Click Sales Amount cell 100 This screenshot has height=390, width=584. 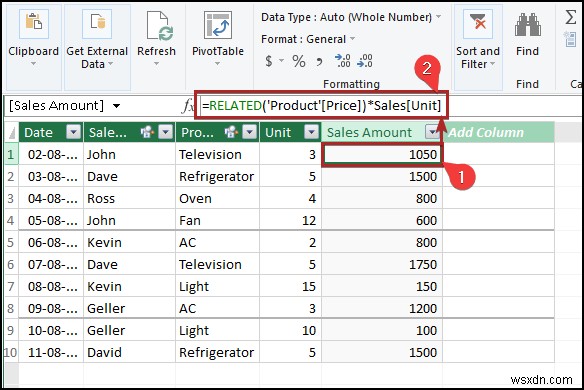coord(383,330)
